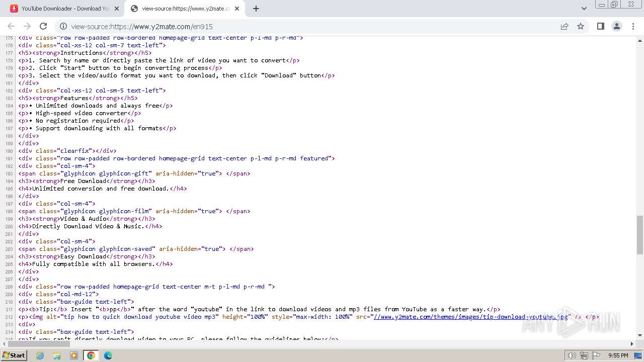Close the view-source tab
Image resolution: width=644 pixels, height=362 pixels.
click(x=237, y=9)
